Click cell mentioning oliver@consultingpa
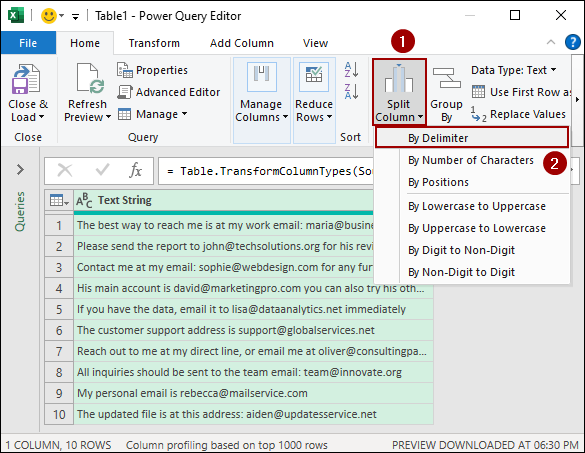The width and height of the screenshot is (585, 453). 253,352
